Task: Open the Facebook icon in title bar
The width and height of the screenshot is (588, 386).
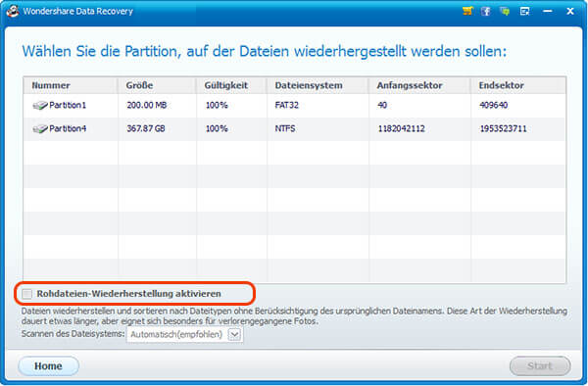Action: coord(486,11)
